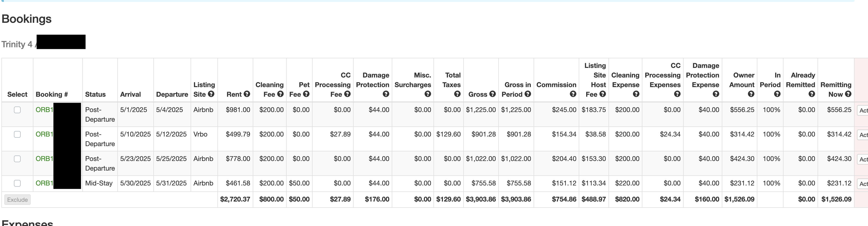Click the Rent column help icon

pyautogui.click(x=247, y=94)
